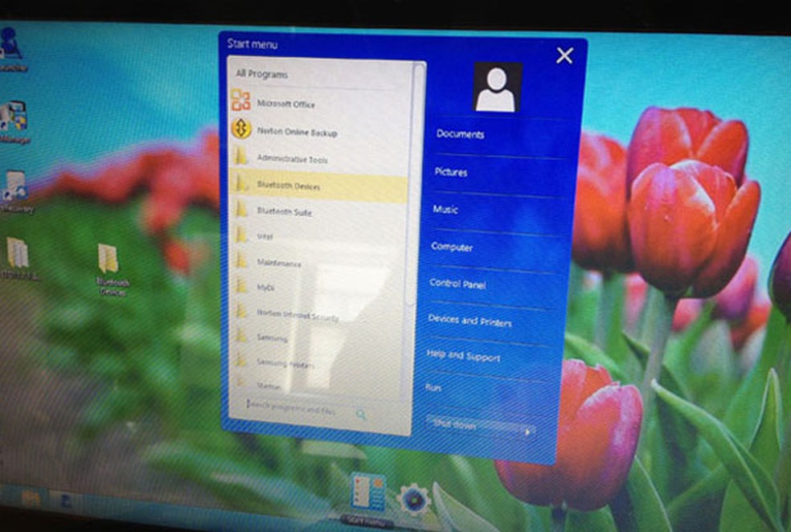Expand the Administrative Tools folder

click(x=241, y=160)
